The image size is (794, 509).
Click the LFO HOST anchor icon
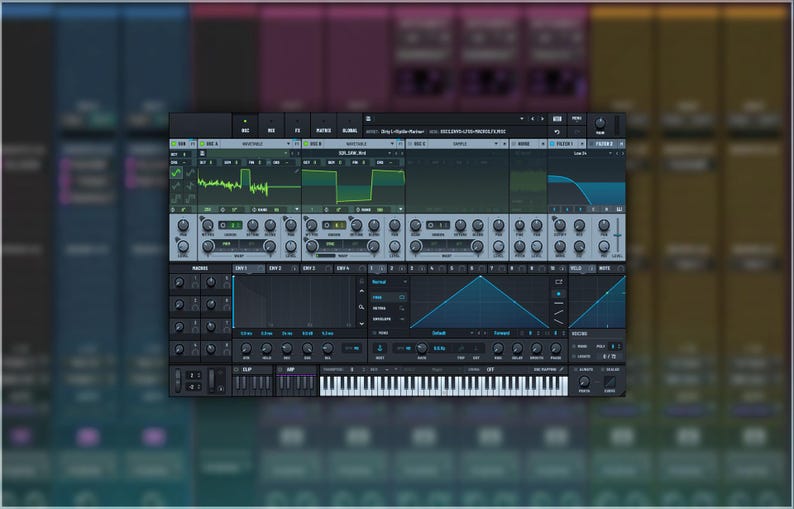pyautogui.click(x=380, y=348)
